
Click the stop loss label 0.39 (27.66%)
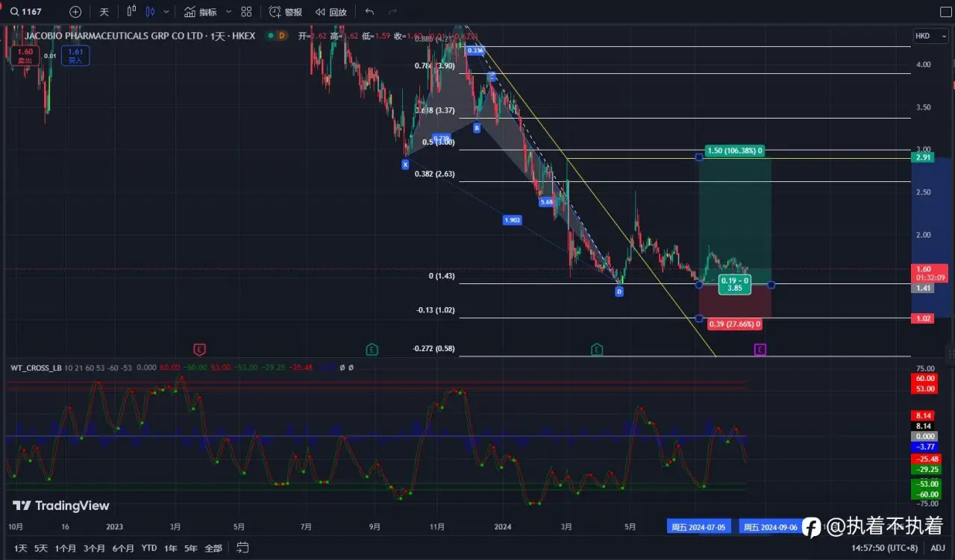[735, 324]
